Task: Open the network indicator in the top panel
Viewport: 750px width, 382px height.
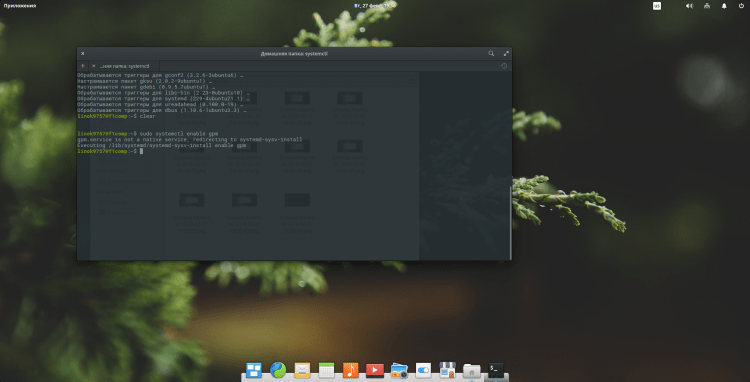Action: (707, 6)
